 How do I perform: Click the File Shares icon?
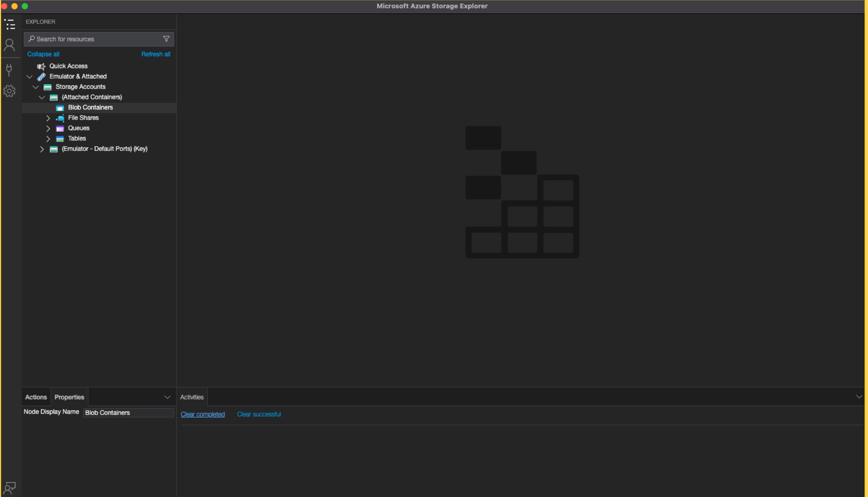pos(60,118)
